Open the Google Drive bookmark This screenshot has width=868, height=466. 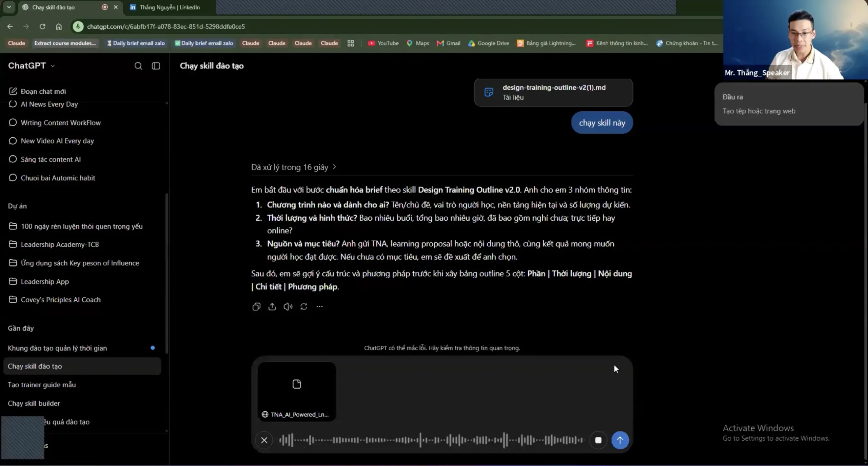coord(489,43)
